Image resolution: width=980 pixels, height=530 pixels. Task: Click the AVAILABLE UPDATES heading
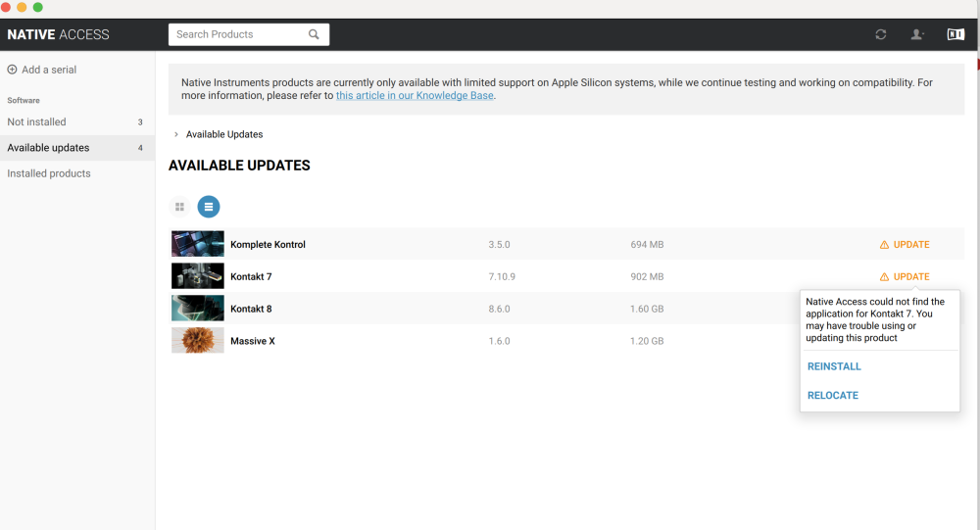click(239, 165)
